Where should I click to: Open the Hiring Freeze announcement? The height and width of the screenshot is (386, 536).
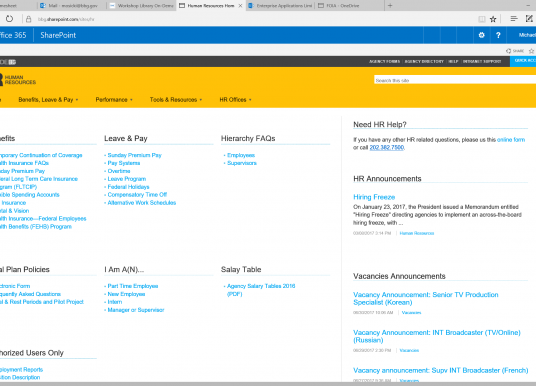[374, 197]
